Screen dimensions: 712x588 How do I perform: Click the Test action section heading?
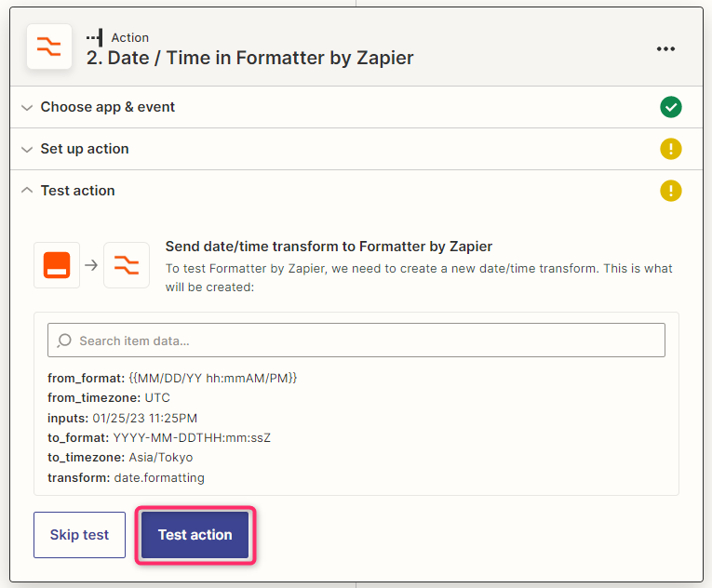77,191
